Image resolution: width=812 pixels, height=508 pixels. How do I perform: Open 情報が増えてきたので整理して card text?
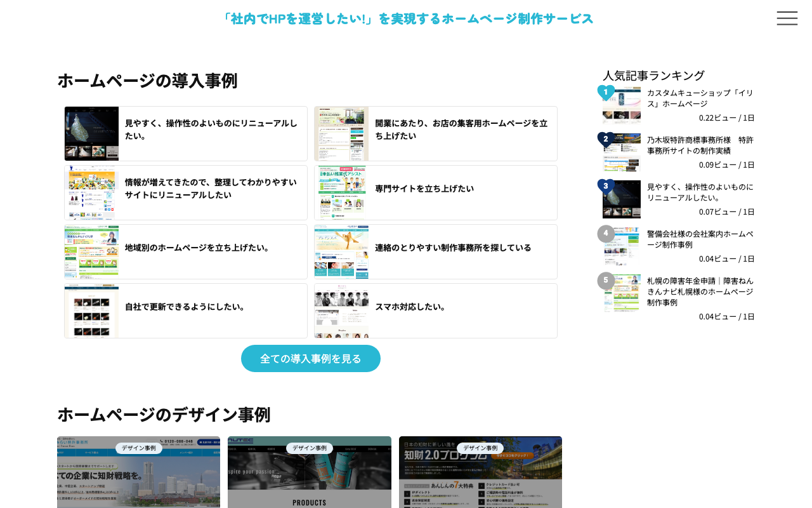point(211,189)
